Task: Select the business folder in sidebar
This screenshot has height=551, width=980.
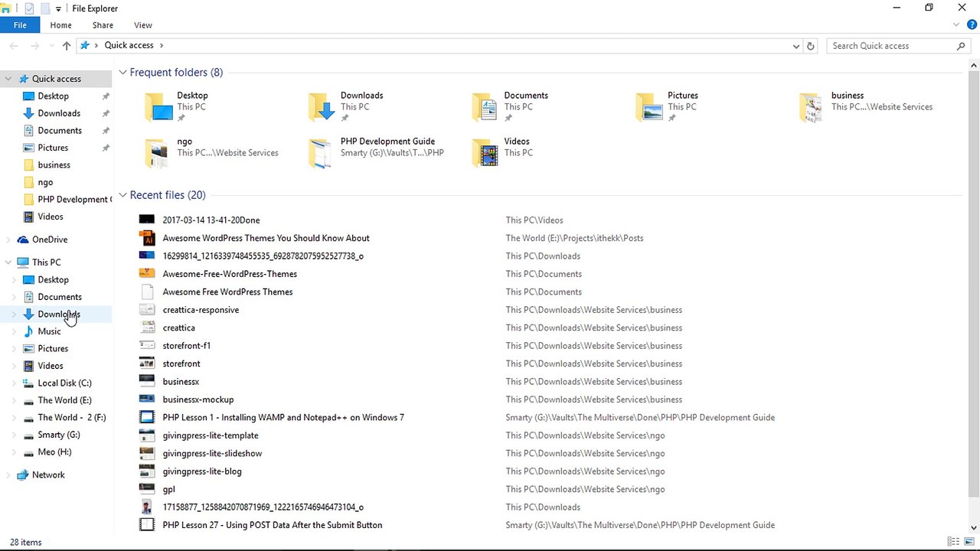Action: click(x=54, y=165)
